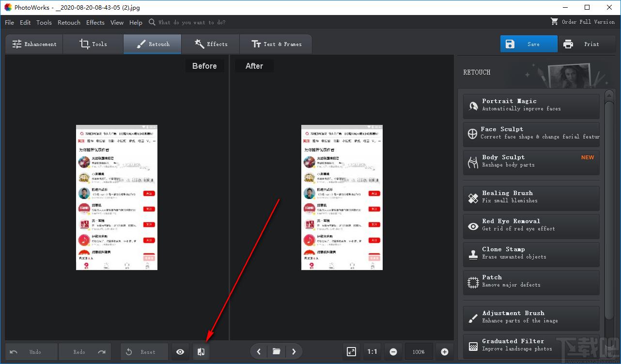Screen dimensions: 621x364
Task: Open the folder browse icon
Action: (x=277, y=352)
